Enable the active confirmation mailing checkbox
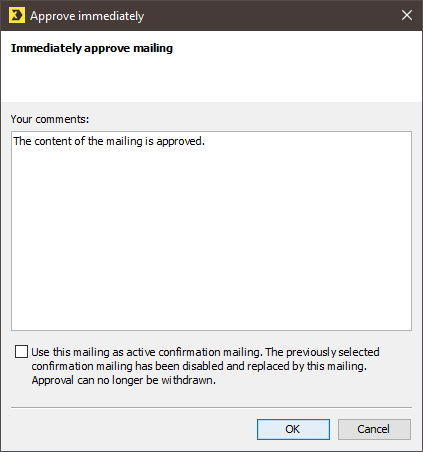Screen dimensions: 423x452 (x=21, y=352)
